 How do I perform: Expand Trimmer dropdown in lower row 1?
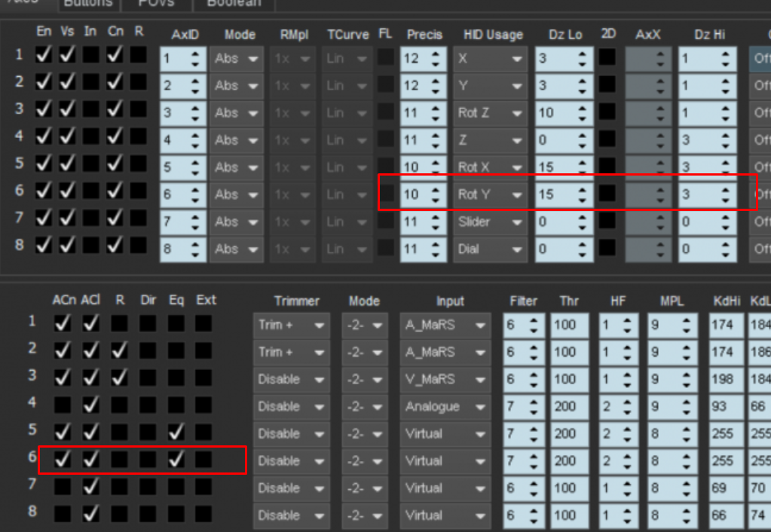click(291, 325)
